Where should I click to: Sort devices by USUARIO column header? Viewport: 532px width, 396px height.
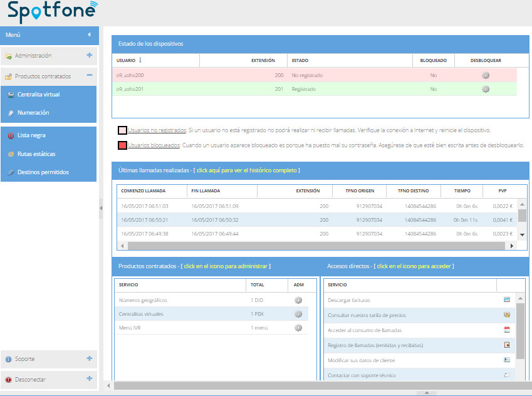(126, 61)
